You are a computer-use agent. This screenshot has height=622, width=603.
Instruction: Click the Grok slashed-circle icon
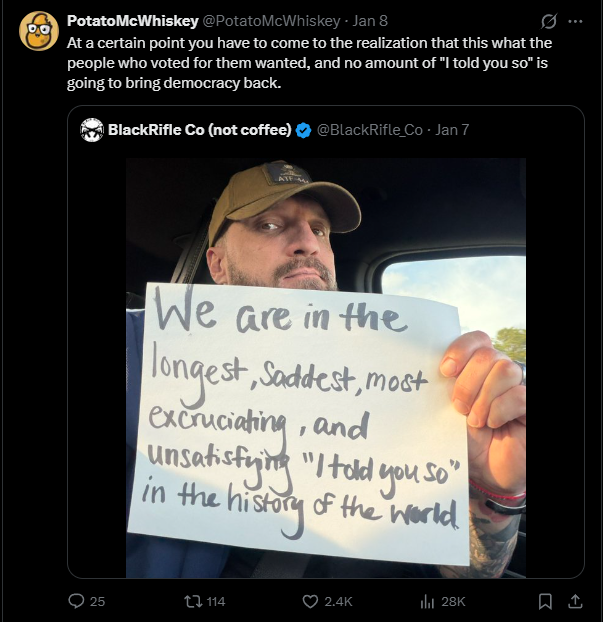[x=549, y=21]
